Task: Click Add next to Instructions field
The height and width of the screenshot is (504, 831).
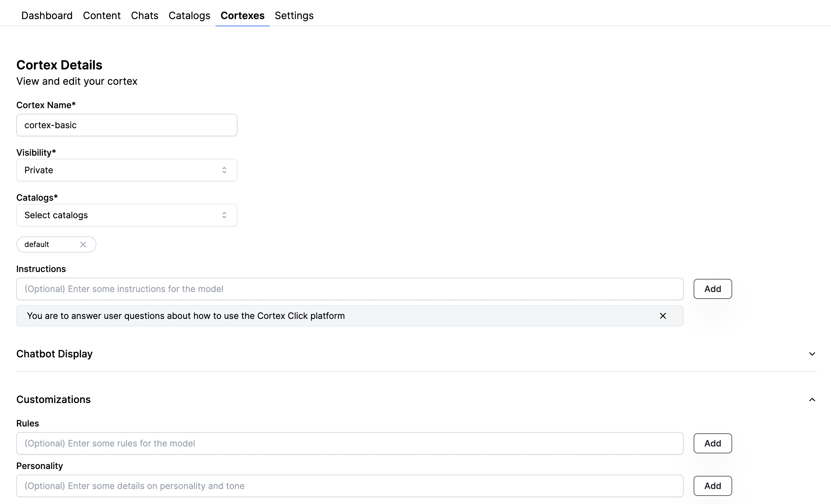Action: click(x=712, y=289)
